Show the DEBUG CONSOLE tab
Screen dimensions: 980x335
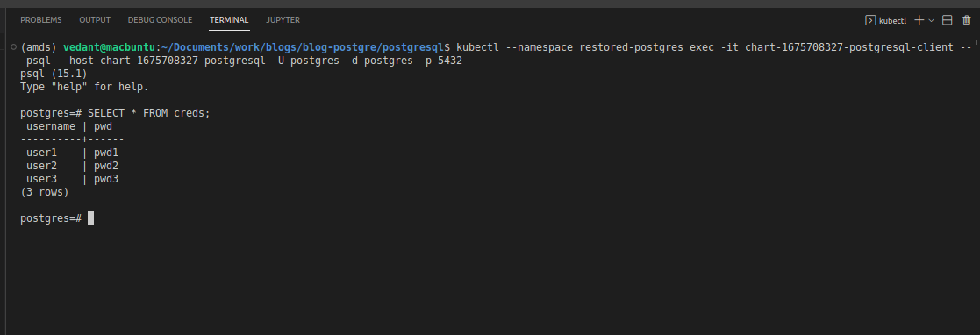point(160,20)
